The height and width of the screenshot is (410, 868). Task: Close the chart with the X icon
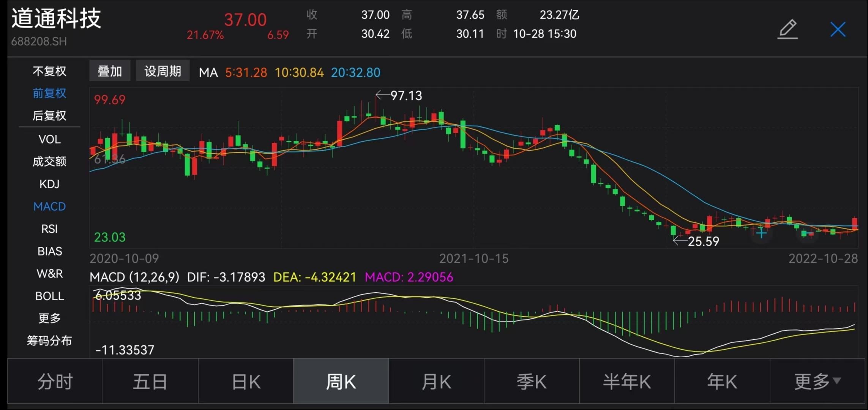coord(838,29)
